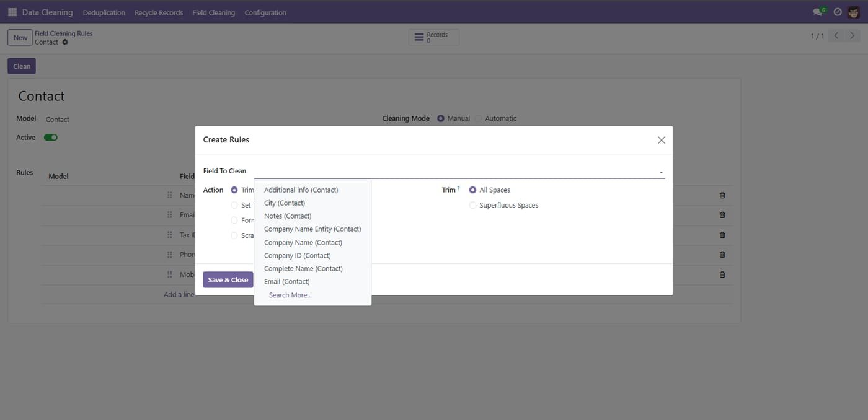
Task: Open the conversations chat icon
Action: tap(819, 12)
